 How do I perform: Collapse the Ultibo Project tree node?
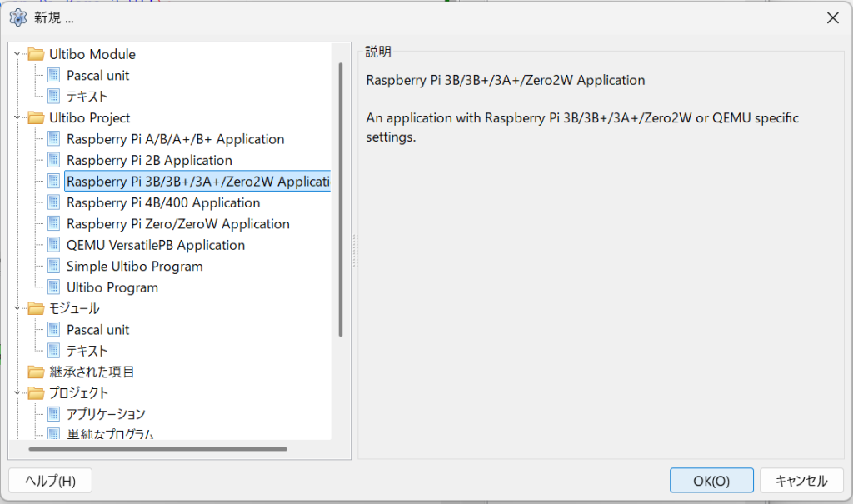pos(17,117)
